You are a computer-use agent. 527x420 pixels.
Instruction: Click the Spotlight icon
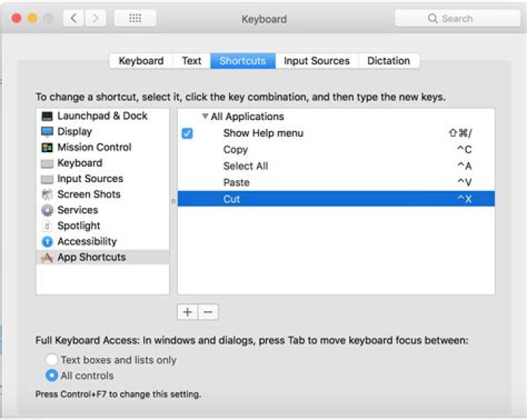pyautogui.click(x=47, y=226)
